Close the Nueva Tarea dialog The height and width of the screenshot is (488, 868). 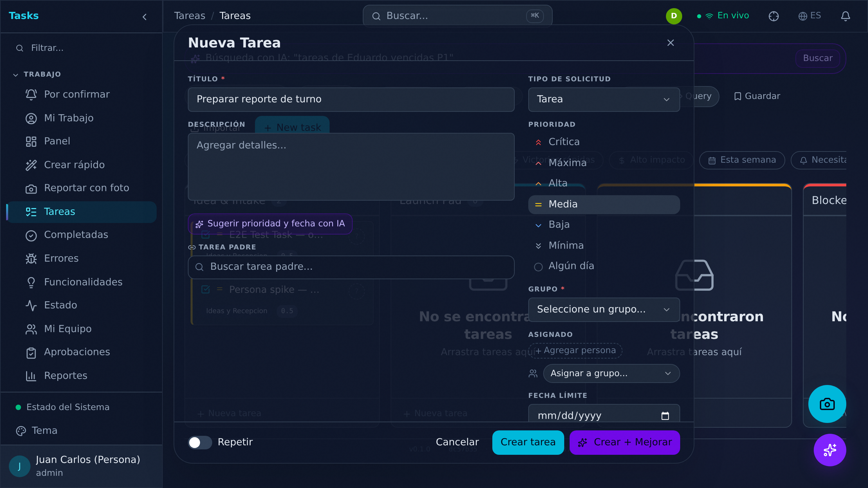[x=671, y=43]
